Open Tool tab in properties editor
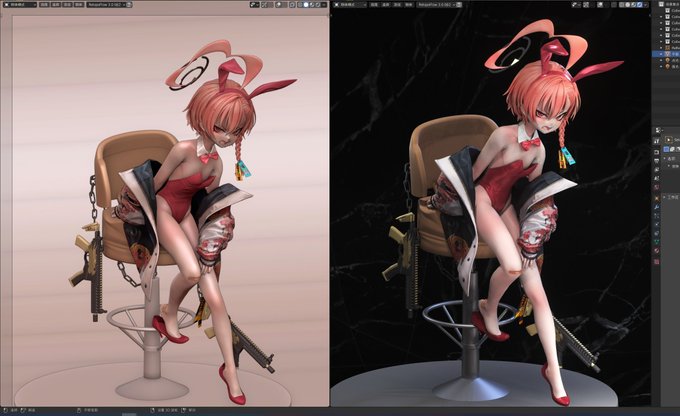Viewport: 680px width, 416px height. (x=657, y=141)
